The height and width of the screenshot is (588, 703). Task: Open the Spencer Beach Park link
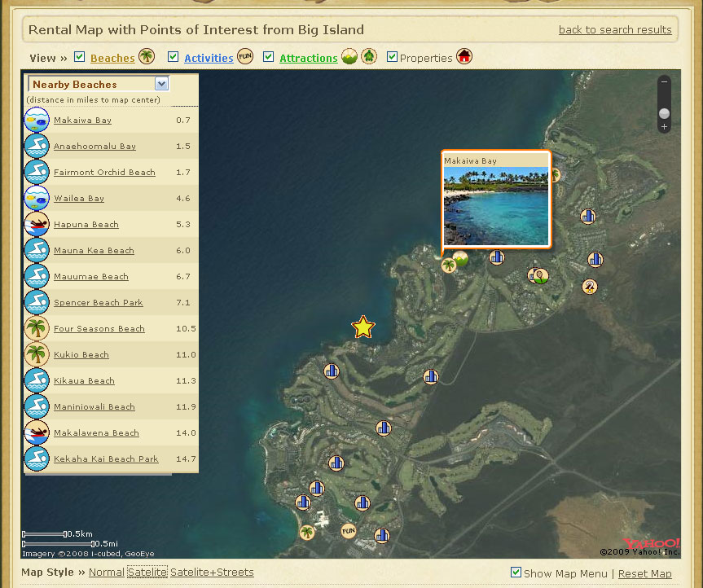(x=99, y=302)
